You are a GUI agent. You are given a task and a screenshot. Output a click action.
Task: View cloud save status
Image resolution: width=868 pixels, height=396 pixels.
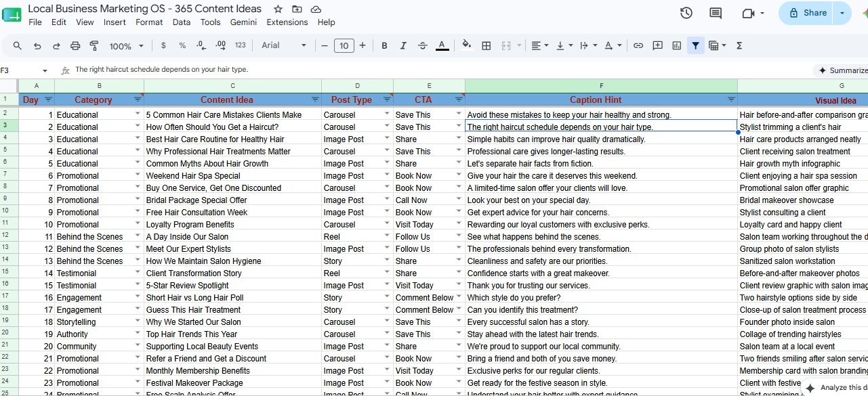click(x=316, y=9)
